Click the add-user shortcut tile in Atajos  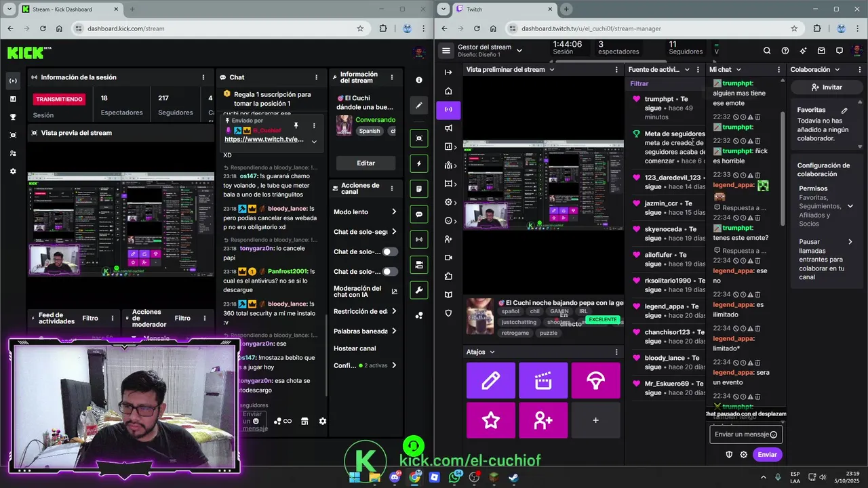[543, 420]
